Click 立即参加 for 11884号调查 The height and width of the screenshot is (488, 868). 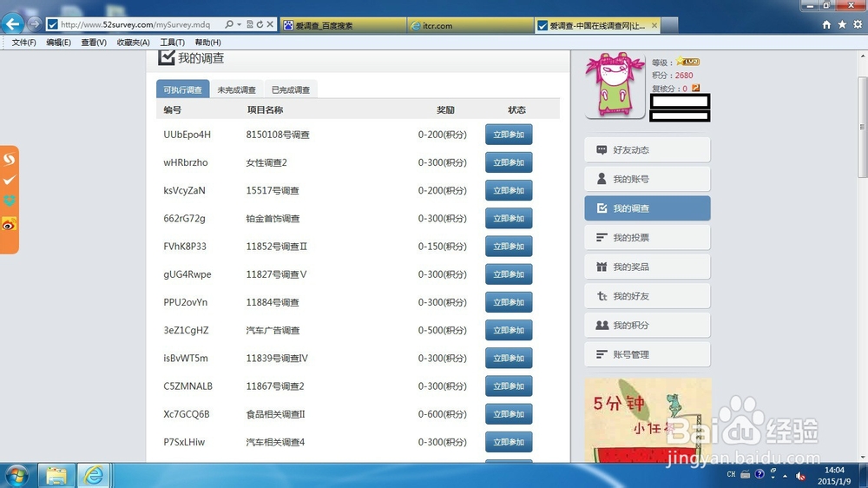tap(509, 302)
